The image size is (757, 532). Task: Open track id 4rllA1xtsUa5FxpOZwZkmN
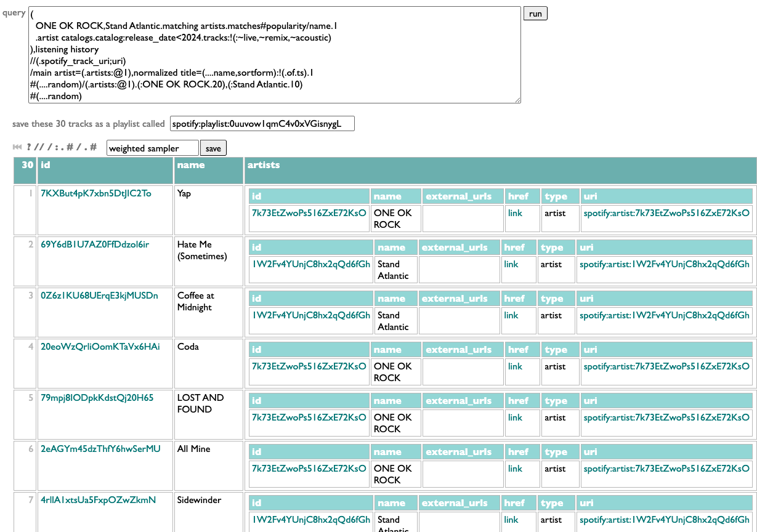99,500
